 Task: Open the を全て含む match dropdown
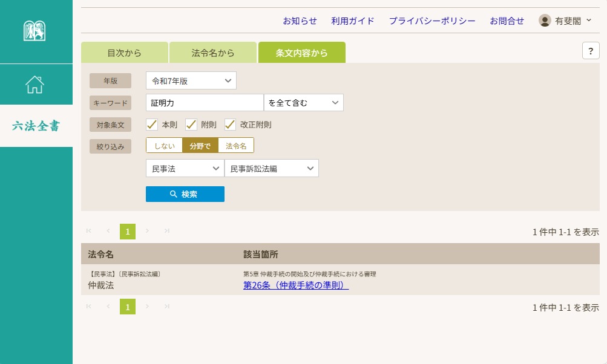pos(304,103)
